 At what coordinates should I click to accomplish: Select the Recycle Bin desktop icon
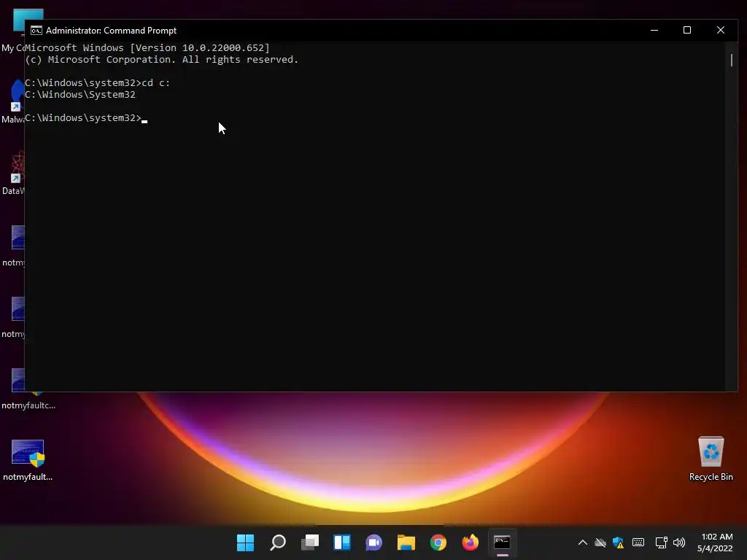711,459
